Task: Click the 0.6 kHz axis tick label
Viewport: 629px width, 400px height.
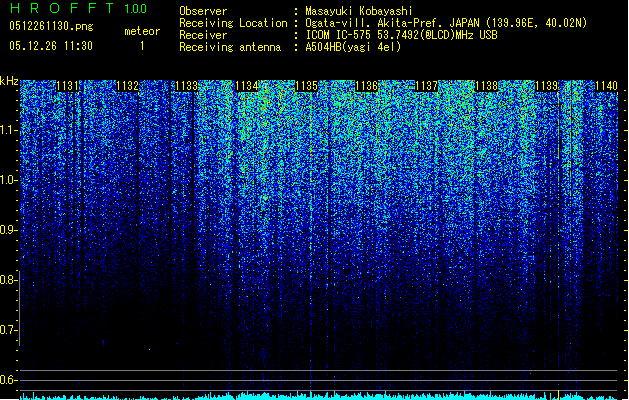Action: tap(8, 380)
